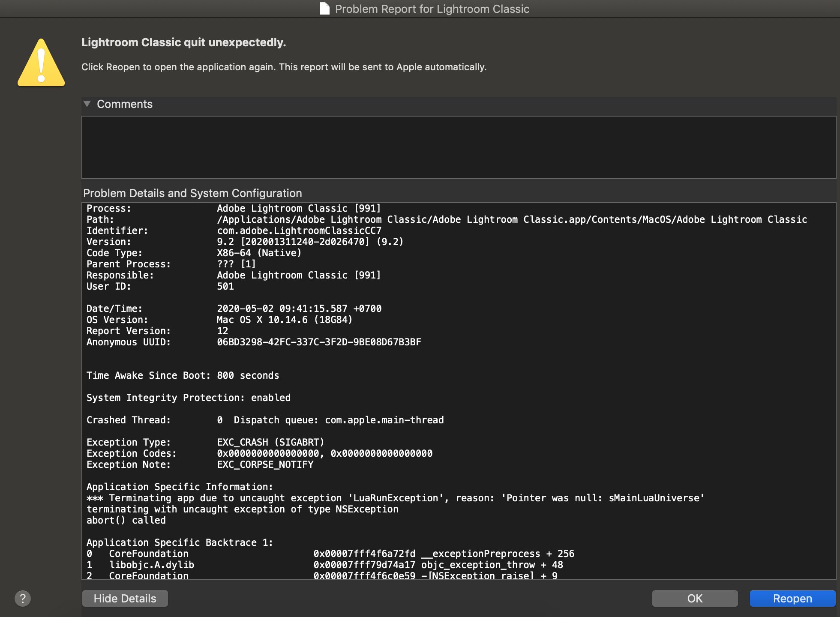Click 'Time Awake Since Boot: 800 seconds'
The height and width of the screenshot is (617, 840).
coord(183,375)
